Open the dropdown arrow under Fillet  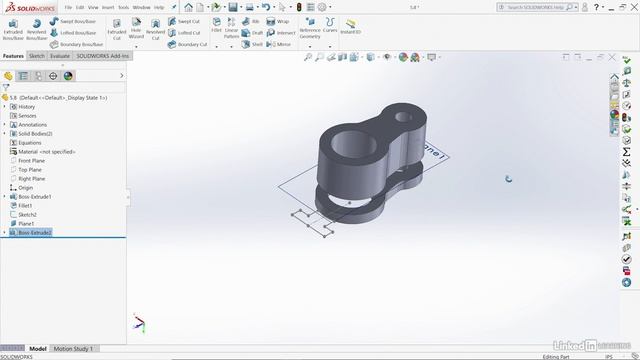[216, 47]
